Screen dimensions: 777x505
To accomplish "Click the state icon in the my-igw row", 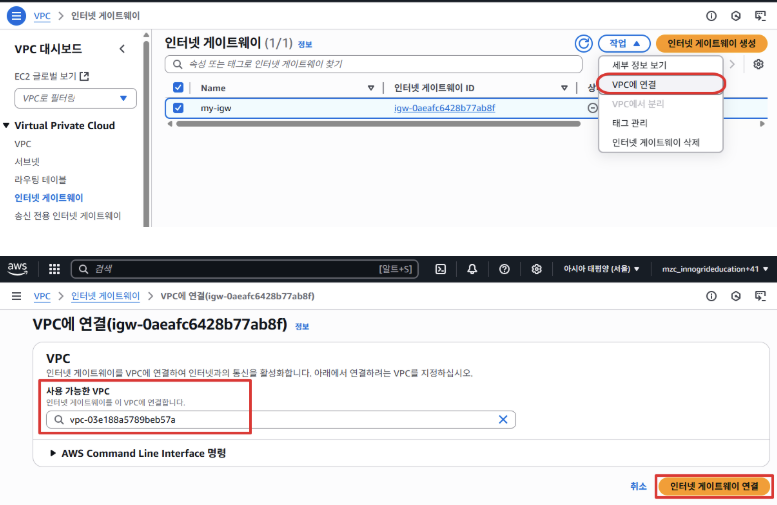I will click(x=593, y=108).
